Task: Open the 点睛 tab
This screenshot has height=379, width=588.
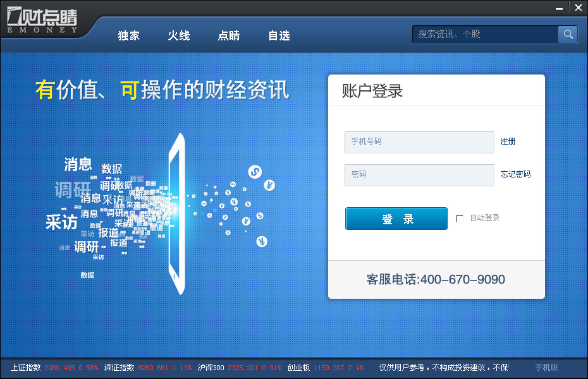Action: [229, 36]
